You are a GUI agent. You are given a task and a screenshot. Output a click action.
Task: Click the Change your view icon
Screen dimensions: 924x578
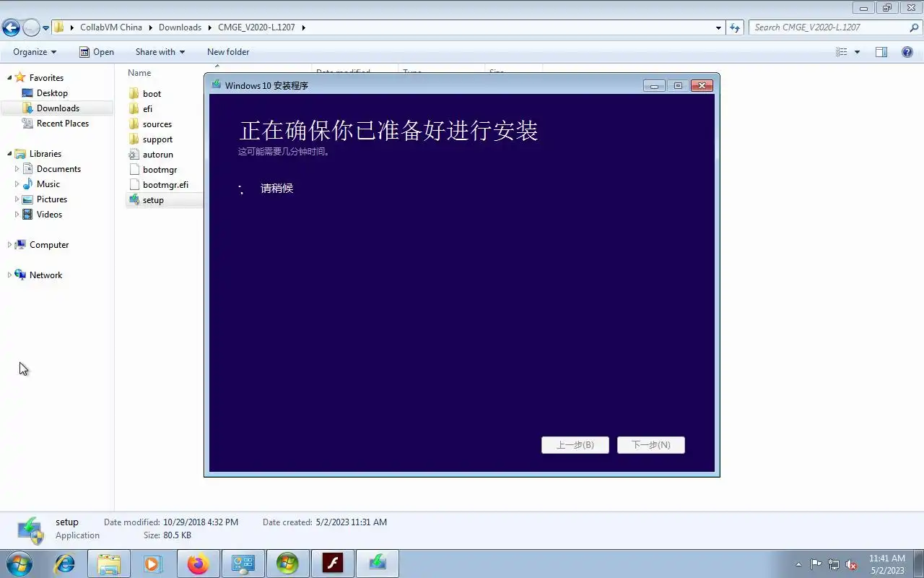pos(841,52)
